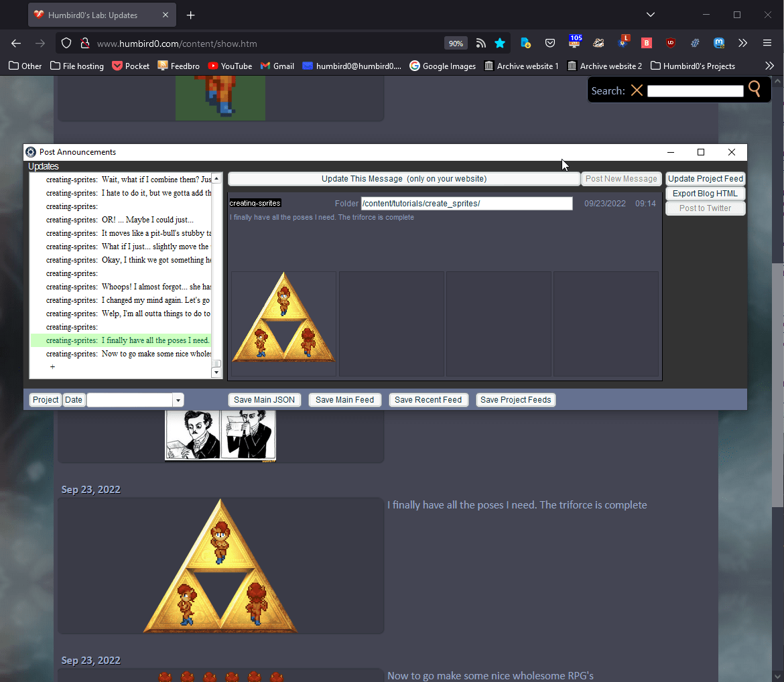784x682 pixels.
Task: Select the triforce image thumbnail slot
Action: click(283, 324)
